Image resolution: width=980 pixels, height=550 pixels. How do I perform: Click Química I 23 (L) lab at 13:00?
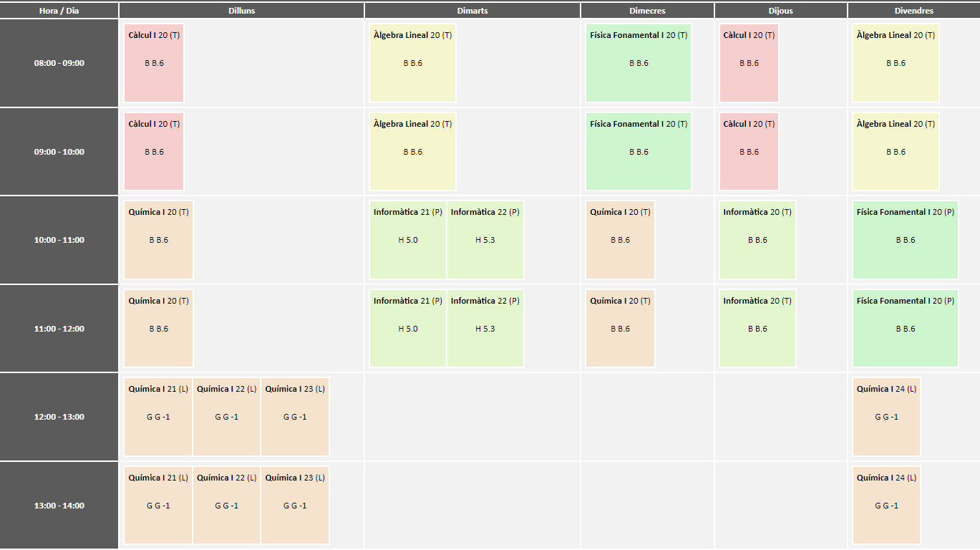295,506
